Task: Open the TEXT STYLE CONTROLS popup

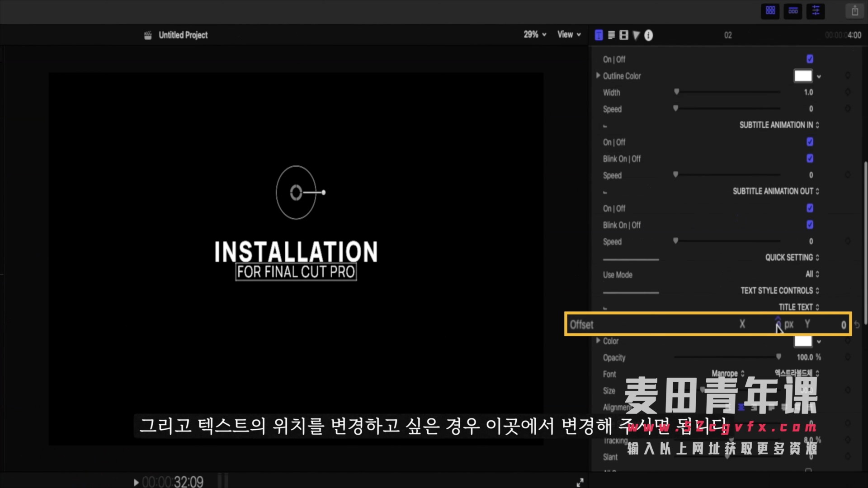Action: [x=780, y=291]
